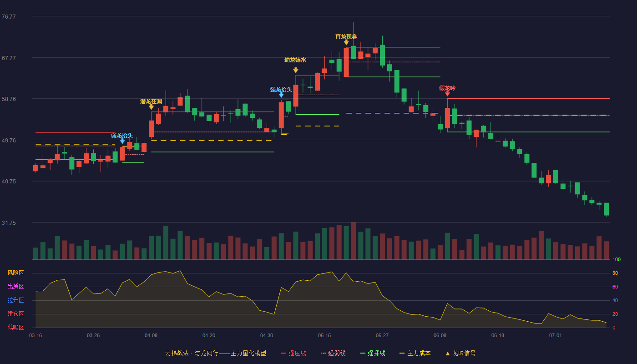Click the 假龙吟 red arrow marker
This screenshot has width=637, height=364.
(447, 94)
